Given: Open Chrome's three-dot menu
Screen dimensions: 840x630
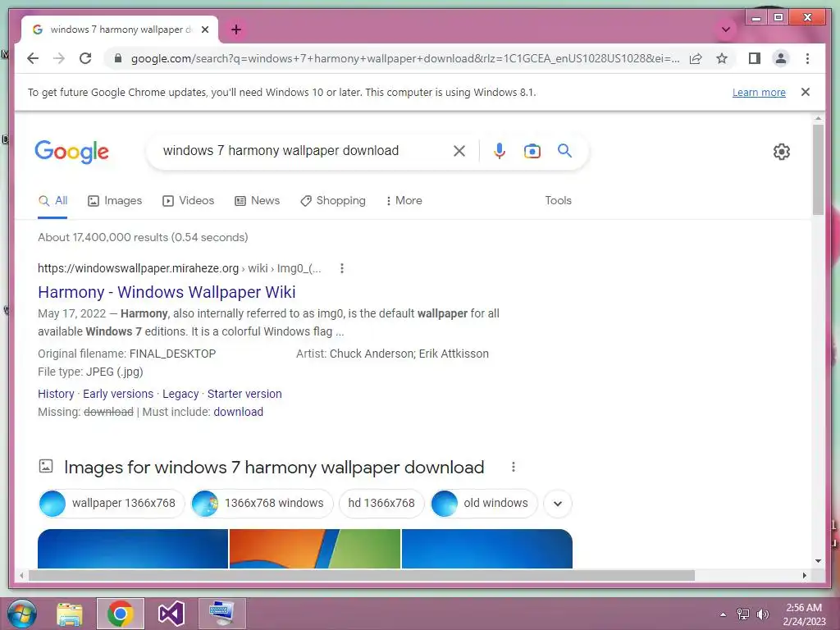Looking at the screenshot, I should (x=807, y=58).
